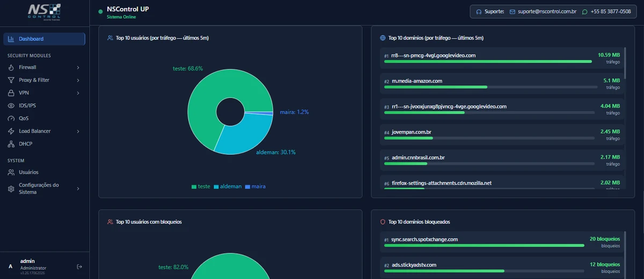Viewport: 644px width, 279px height.
Task: Expand the VPN submenu chevron
Action: 78,93
